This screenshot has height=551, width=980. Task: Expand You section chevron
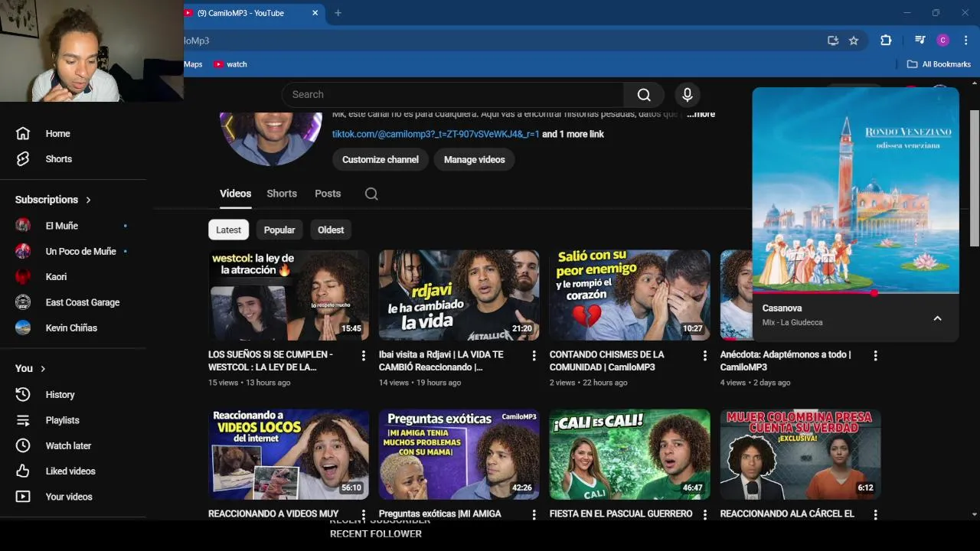[43, 369]
